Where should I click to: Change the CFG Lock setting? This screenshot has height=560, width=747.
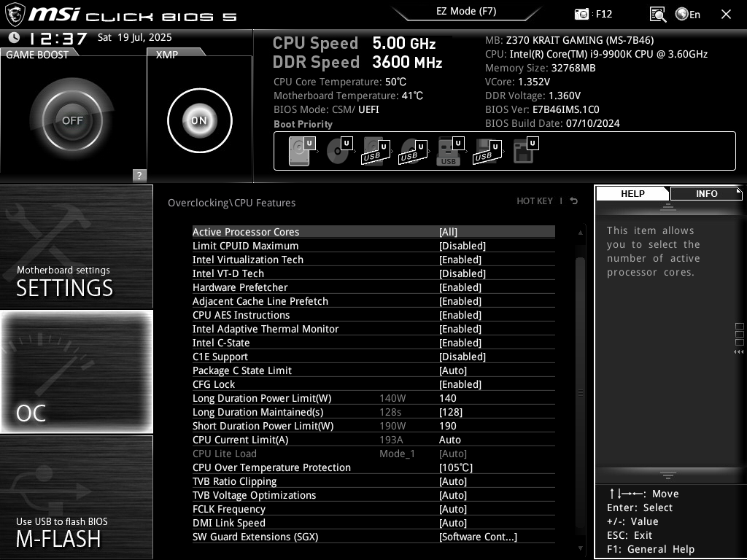click(x=373, y=384)
